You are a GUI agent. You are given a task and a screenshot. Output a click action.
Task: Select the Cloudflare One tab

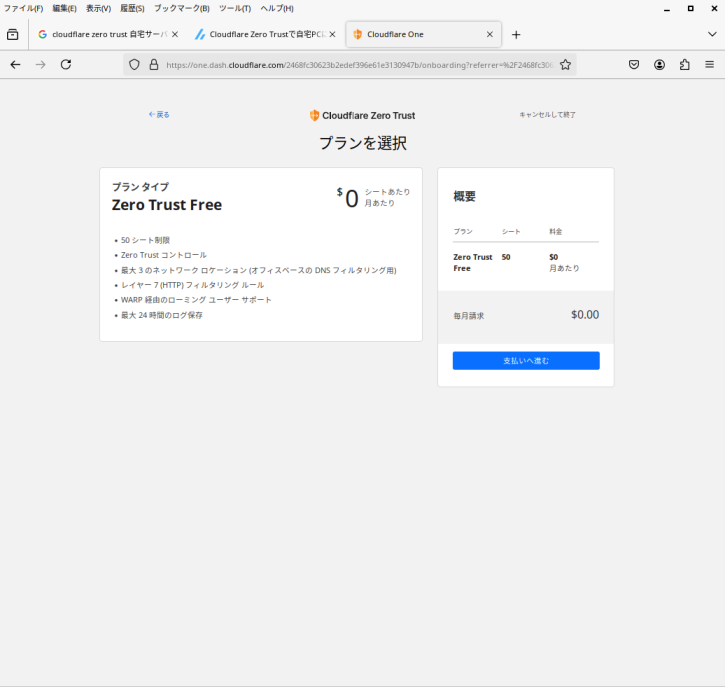424,34
